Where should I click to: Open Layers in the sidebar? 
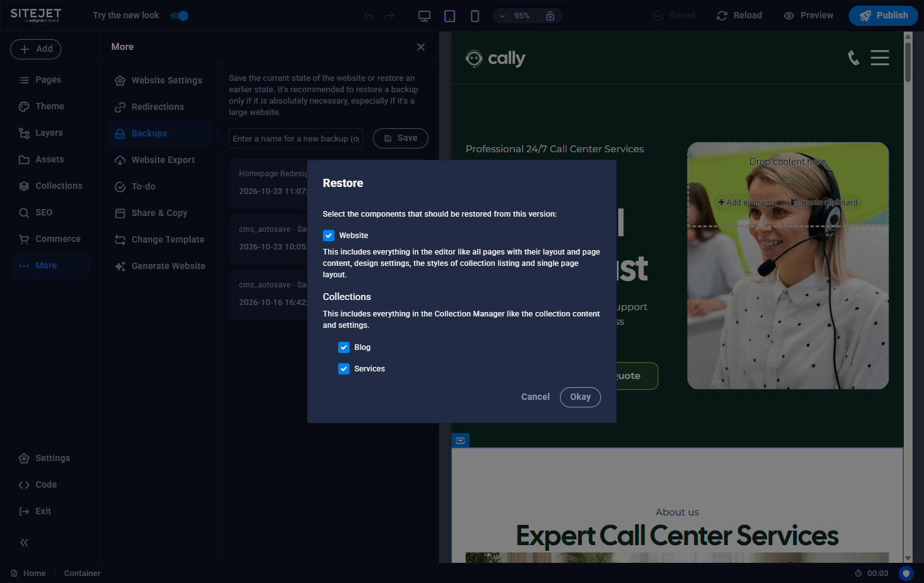pyautogui.click(x=50, y=133)
